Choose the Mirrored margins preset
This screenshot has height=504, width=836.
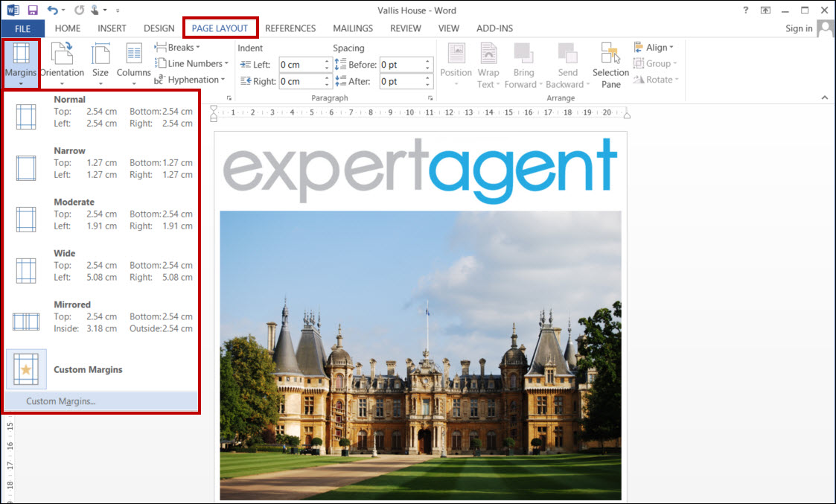[101, 317]
